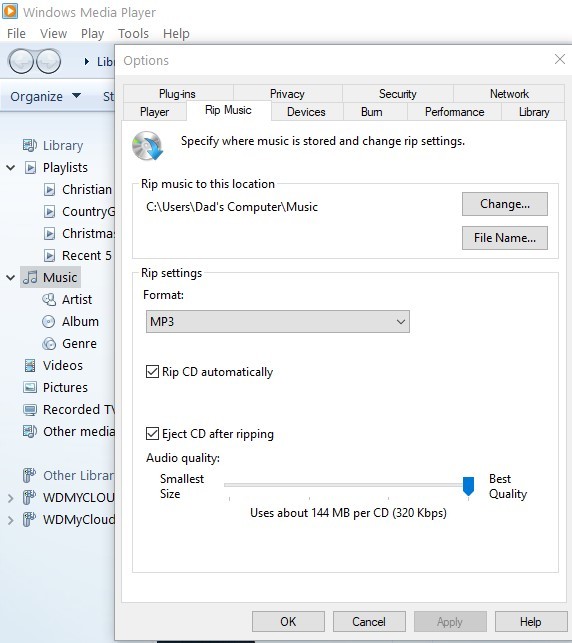Image resolution: width=572 pixels, height=643 pixels.
Task: Open the Format MP3 dropdown
Action: click(x=278, y=322)
